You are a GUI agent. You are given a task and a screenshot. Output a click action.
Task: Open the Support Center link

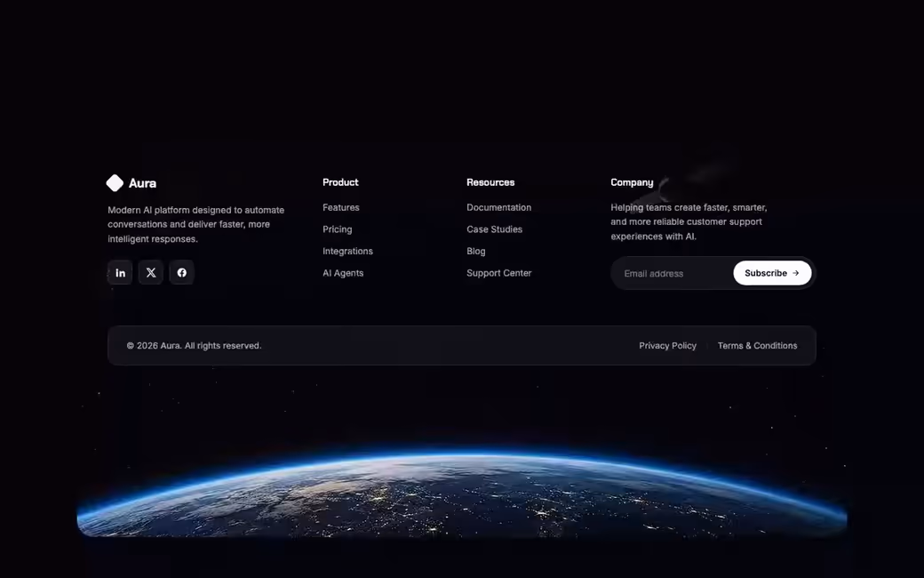499,273
